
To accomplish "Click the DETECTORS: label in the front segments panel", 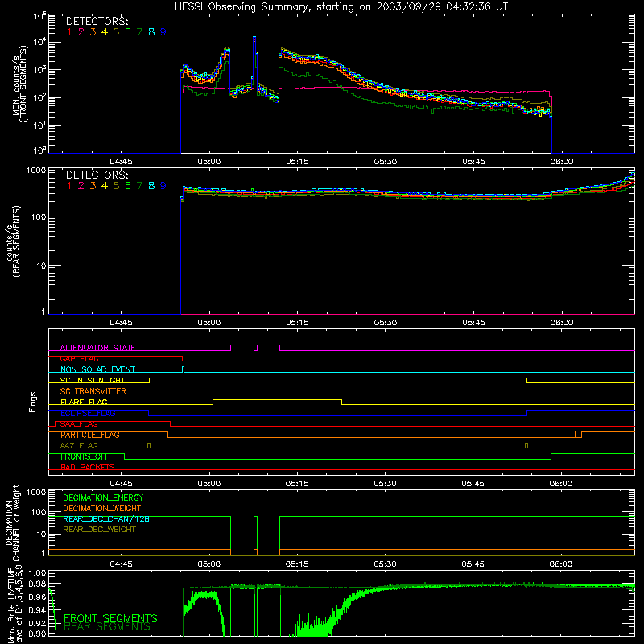I will 97,22.
